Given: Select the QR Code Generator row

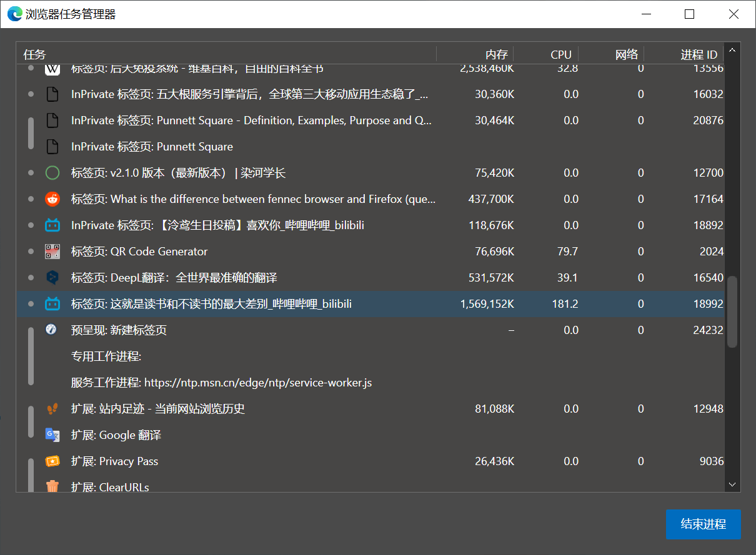Looking at the screenshot, I should click(371, 252).
